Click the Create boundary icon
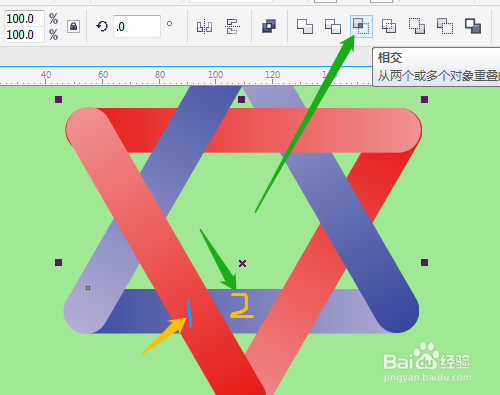This screenshot has width=500, height=395. pos(473,26)
